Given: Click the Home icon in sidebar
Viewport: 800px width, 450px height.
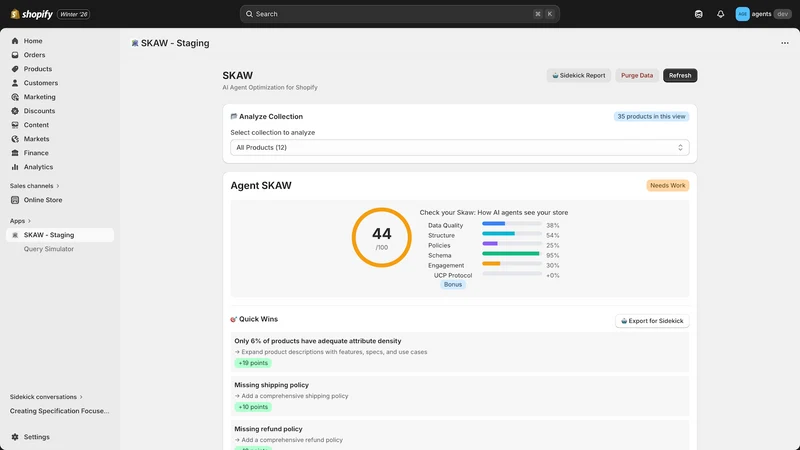Looking at the screenshot, I should pyautogui.click(x=15, y=41).
